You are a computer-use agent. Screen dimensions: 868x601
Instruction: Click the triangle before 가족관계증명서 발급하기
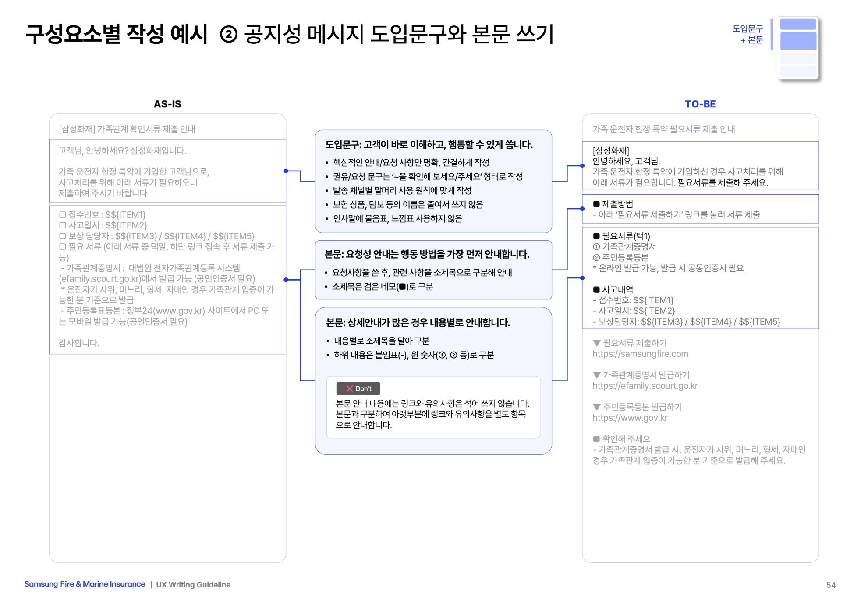coord(596,375)
